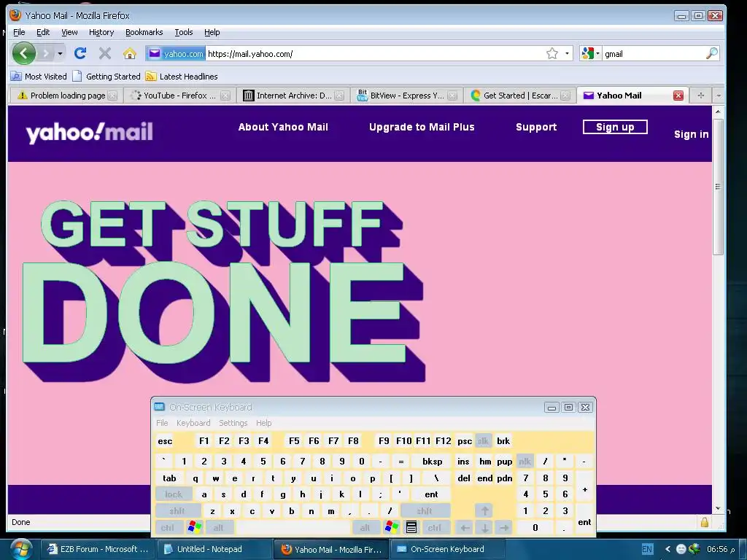Toggle the left ctrl key on keyboard
This screenshot has width=747, height=560.
(168, 527)
